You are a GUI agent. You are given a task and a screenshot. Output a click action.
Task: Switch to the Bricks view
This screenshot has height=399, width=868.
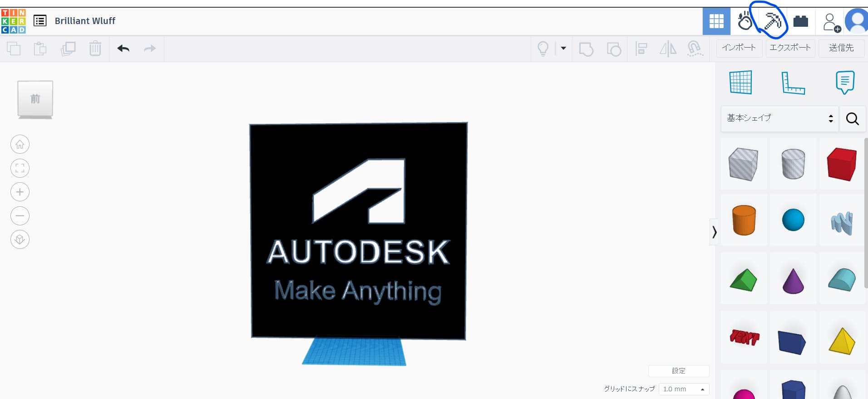click(x=800, y=21)
